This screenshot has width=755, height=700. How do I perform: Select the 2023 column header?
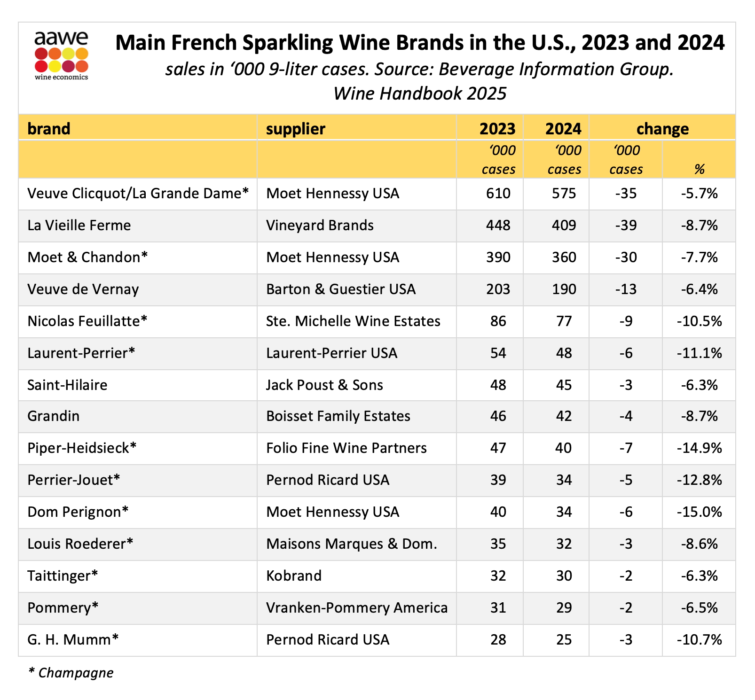(497, 129)
